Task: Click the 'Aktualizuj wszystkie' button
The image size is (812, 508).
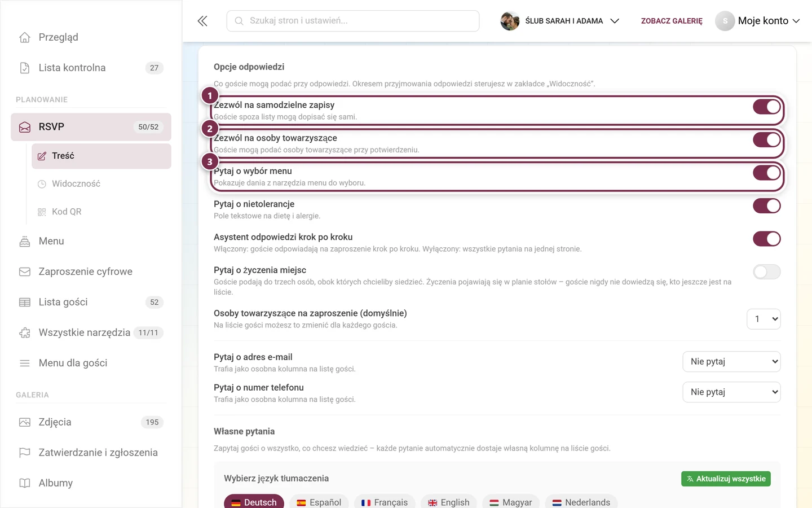Action: pyautogui.click(x=726, y=479)
